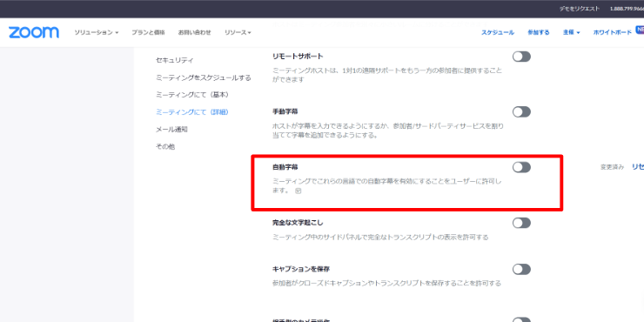Jump to ミーティングをスケジュールする section
The height and width of the screenshot is (322, 644).
click(204, 77)
